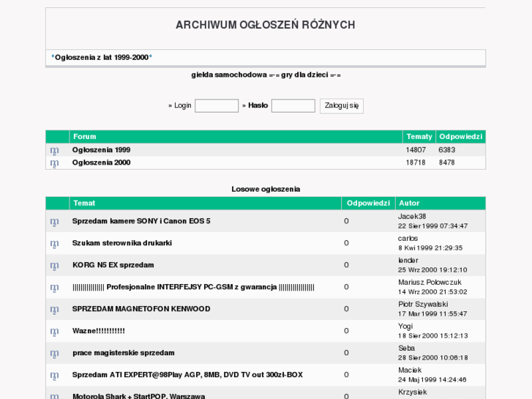Click icon next to Wazne!!!!!!!!!!!! post
The width and height of the screenshot is (532, 399).
(54, 332)
